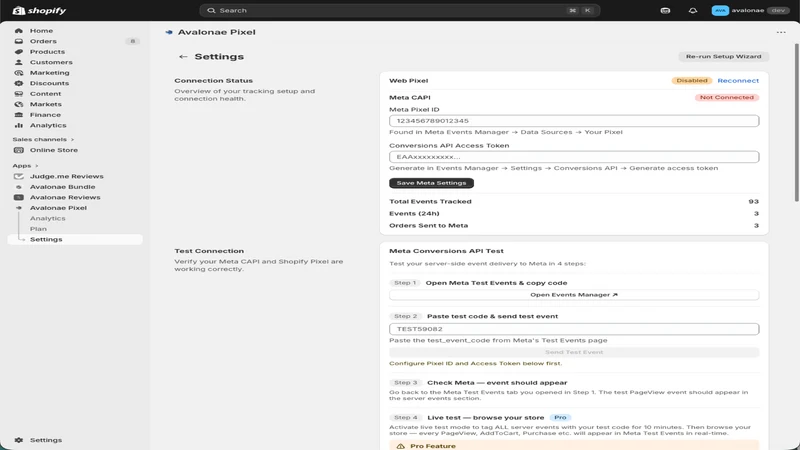Open the three-dot more actions menu
Viewport: 800px width, 450px height.
tap(781, 32)
